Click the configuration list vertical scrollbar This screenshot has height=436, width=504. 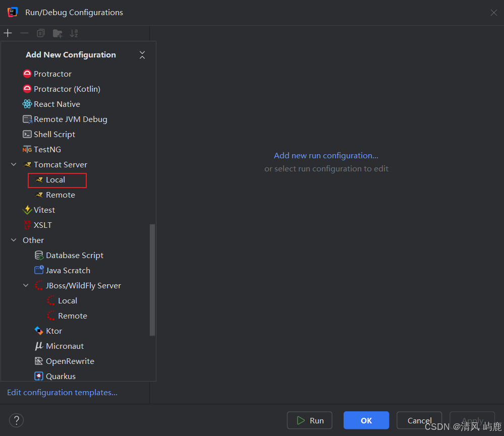coord(152,280)
